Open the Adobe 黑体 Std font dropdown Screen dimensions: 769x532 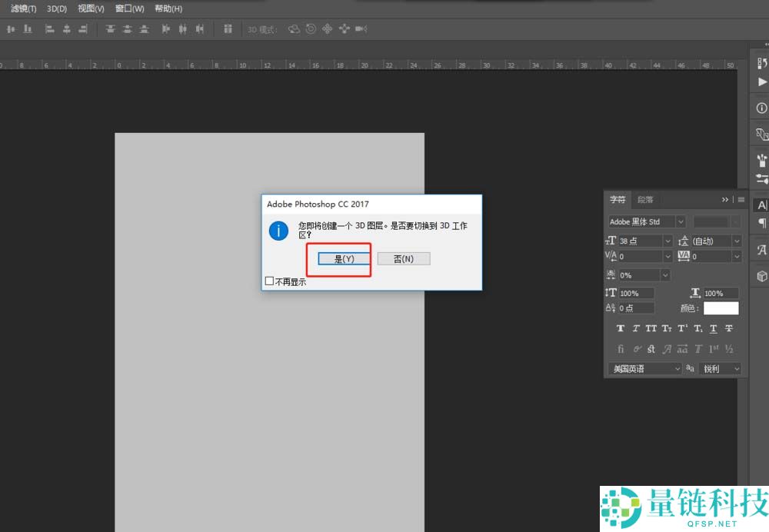pyautogui.click(x=680, y=221)
